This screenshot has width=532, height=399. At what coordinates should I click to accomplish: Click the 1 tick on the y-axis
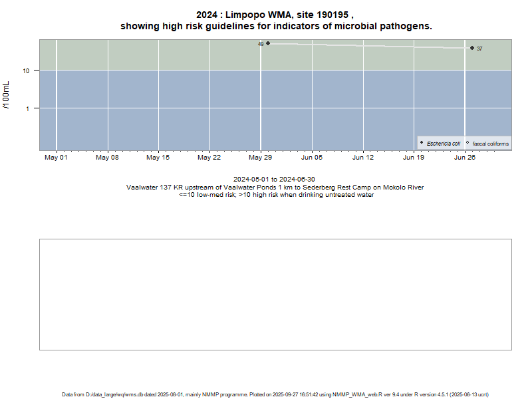pyautogui.click(x=28, y=108)
